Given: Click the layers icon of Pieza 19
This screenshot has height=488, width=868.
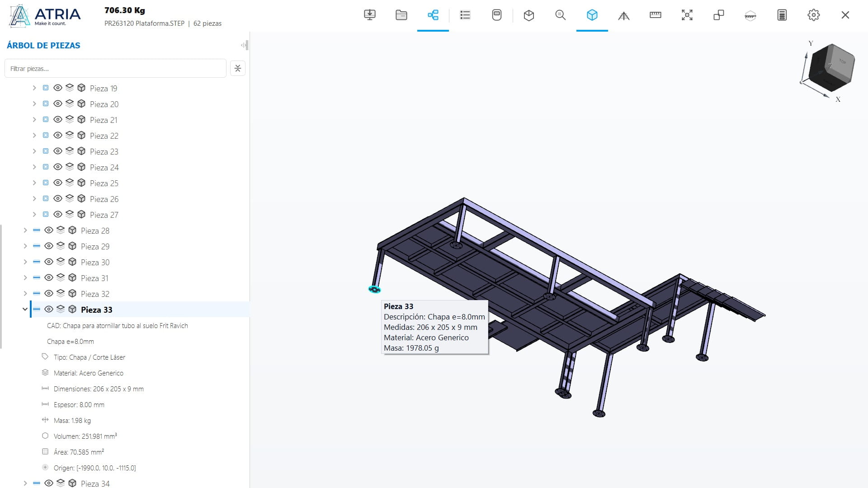Looking at the screenshot, I should click(x=70, y=88).
